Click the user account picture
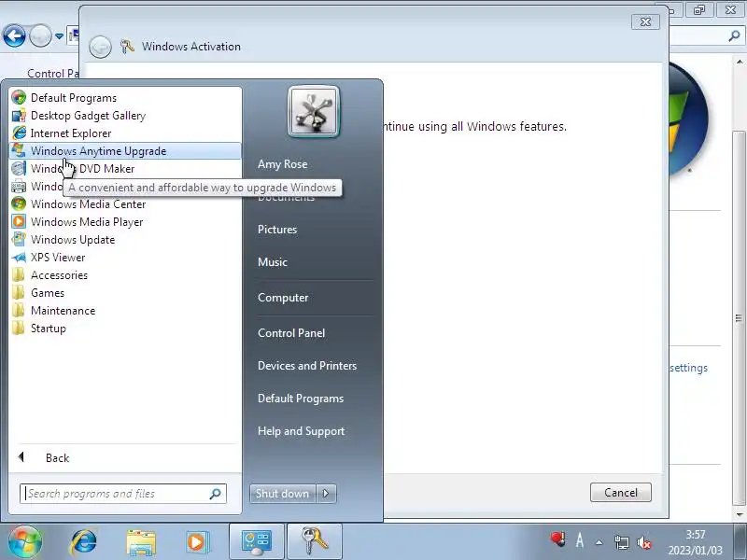 pyautogui.click(x=314, y=111)
